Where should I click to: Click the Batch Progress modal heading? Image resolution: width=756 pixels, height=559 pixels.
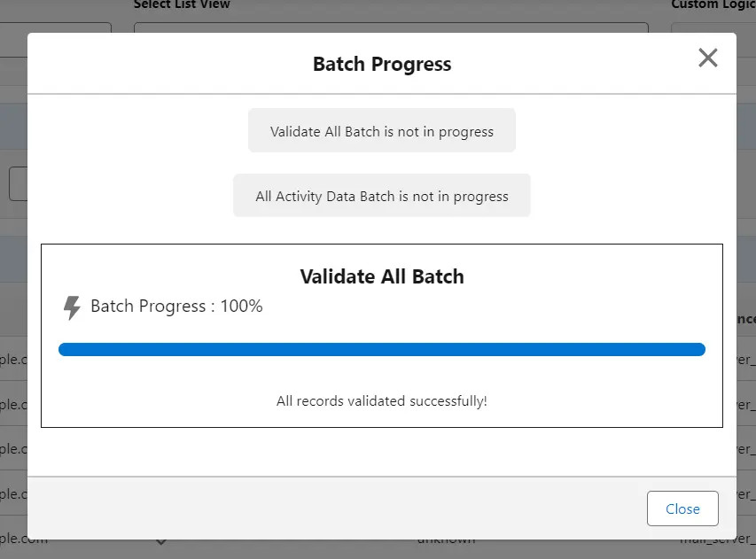pos(381,64)
